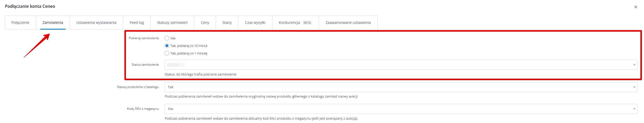644x123 pixels.
Task: Click the 'Pobieraj zamówienia' field label
Action: pos(144,38)
